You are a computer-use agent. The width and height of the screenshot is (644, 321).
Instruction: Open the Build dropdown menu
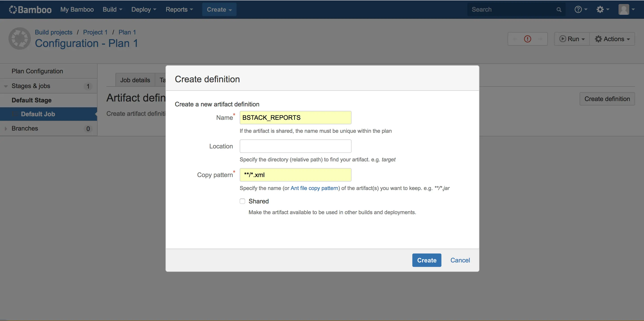pos(112,9)
